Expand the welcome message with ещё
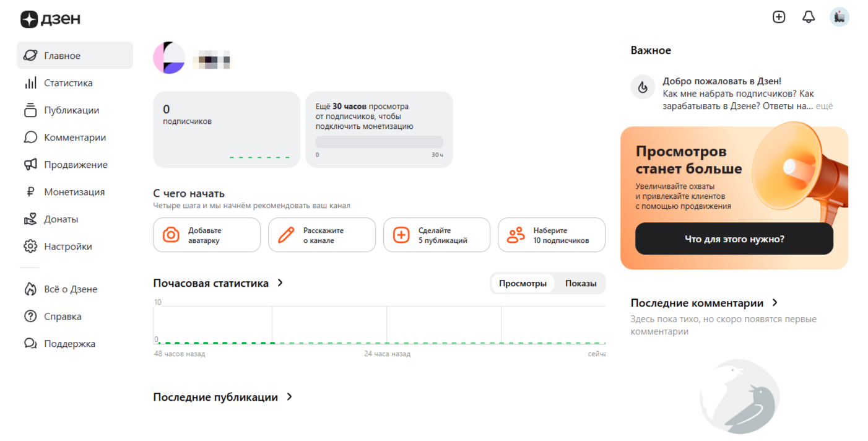Viewport: 868px width, 441px height. click(824, 106)
